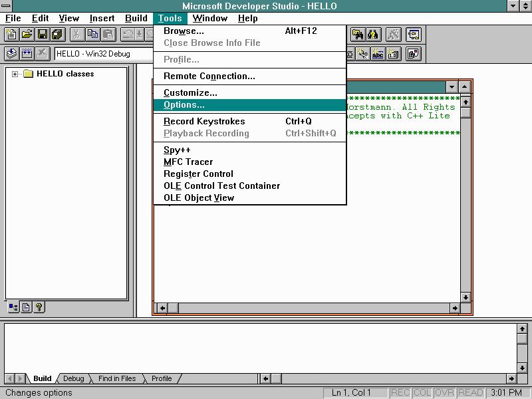Expand the HELLO classes tree node
532x399 pixels.
coord(15,74)
